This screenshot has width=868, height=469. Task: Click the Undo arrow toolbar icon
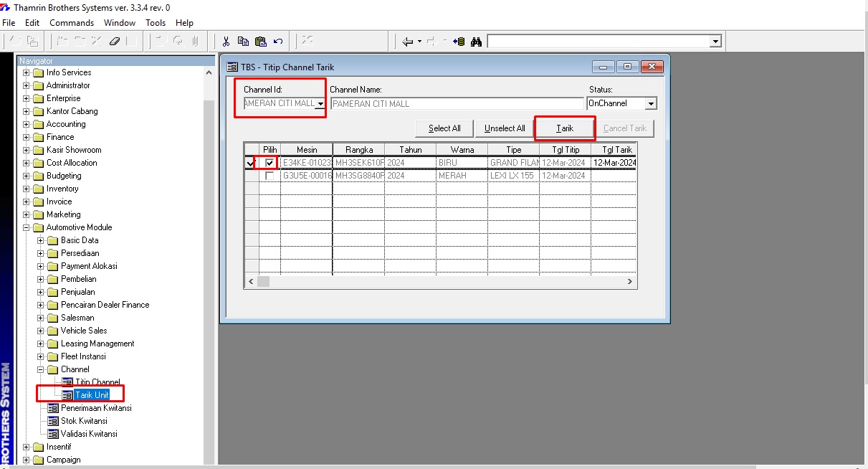tap(278, 42)
